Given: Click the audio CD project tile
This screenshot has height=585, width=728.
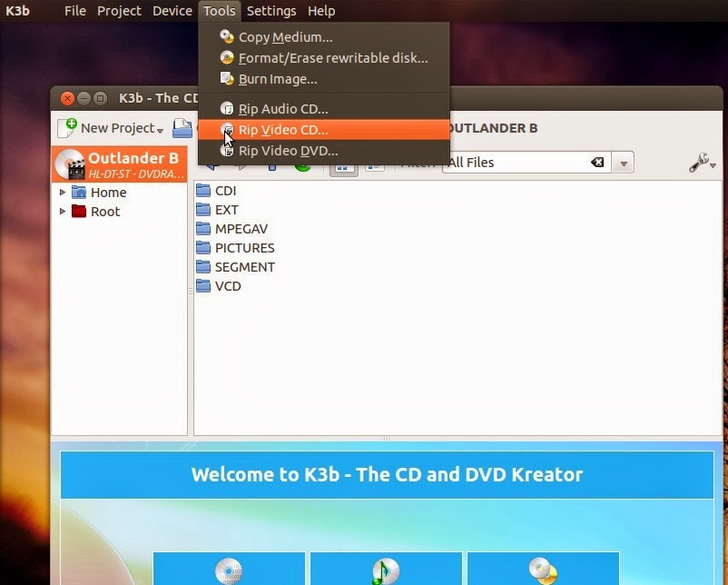Looking at the screenshot, I should (386, 569).
